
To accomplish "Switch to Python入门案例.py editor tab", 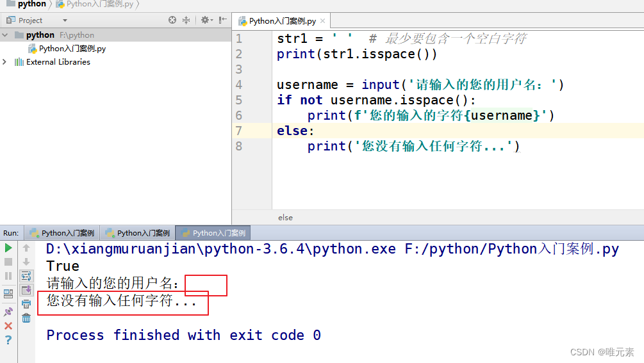I will (x=283, y=21).
